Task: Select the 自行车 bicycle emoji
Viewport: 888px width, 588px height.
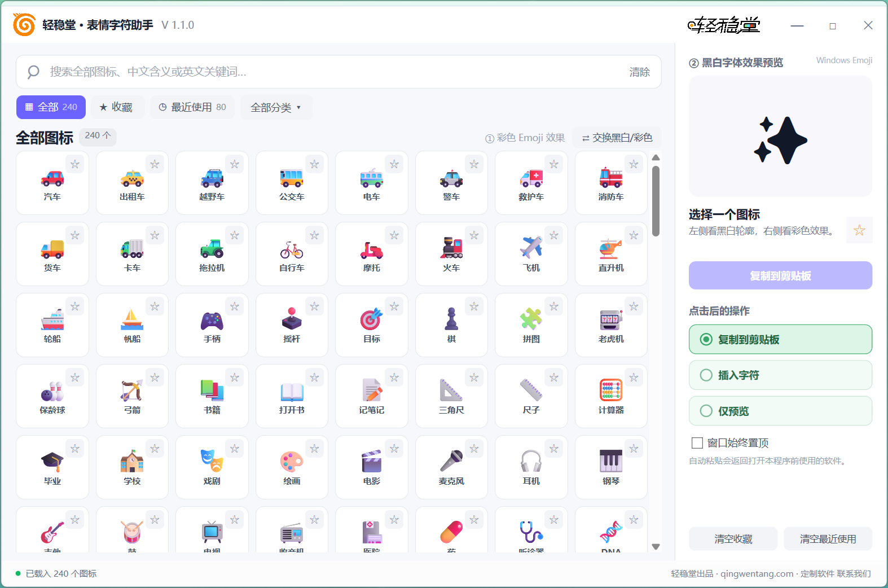Action: [292, 254]
